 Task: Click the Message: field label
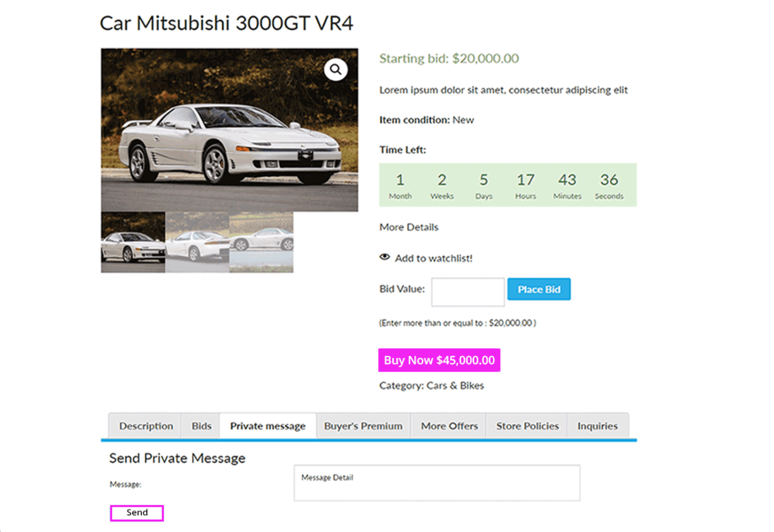[x=125, y=484]
